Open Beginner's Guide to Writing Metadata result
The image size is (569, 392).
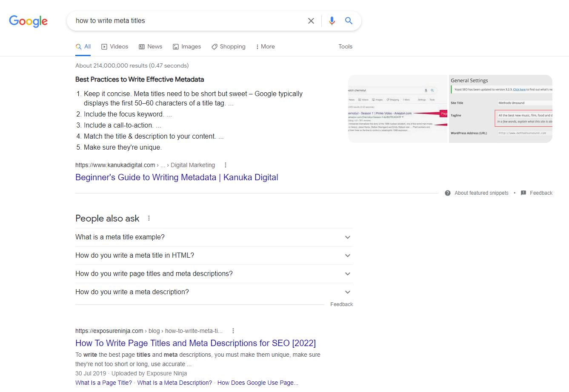[176, 177]
